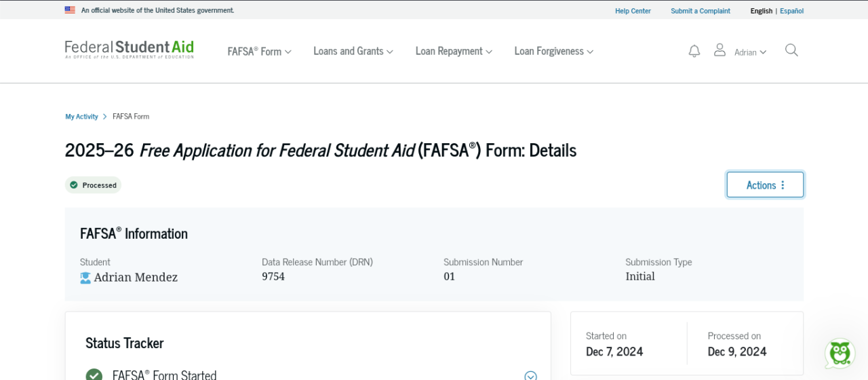Viewport: 868px width, 380px height.
Task: Click the student graduate icon beside Adrian Mendez
Action: [85, 278]
